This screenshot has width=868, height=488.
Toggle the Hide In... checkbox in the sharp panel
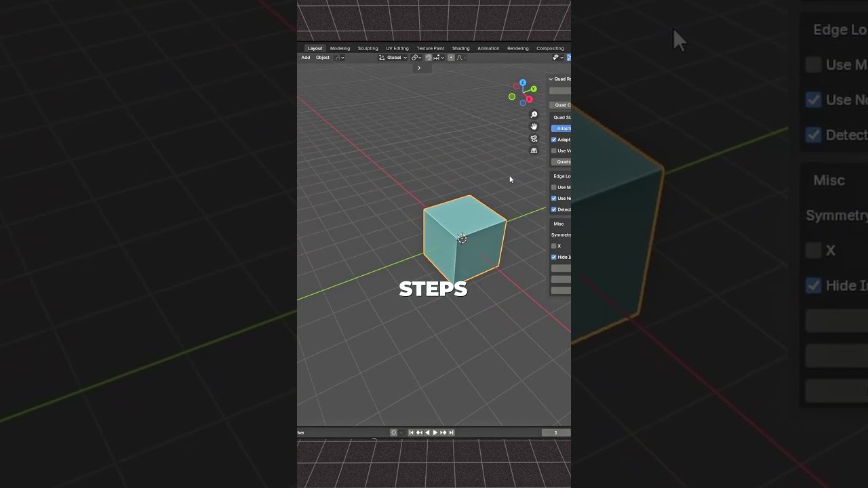[554, 257]
